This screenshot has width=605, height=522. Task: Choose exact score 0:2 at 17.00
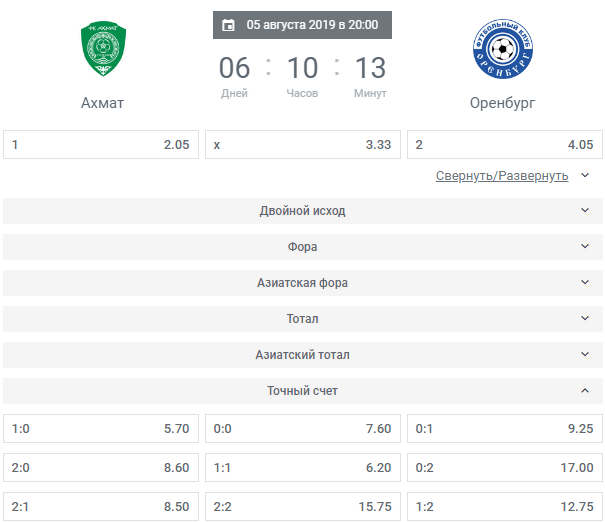505,468
